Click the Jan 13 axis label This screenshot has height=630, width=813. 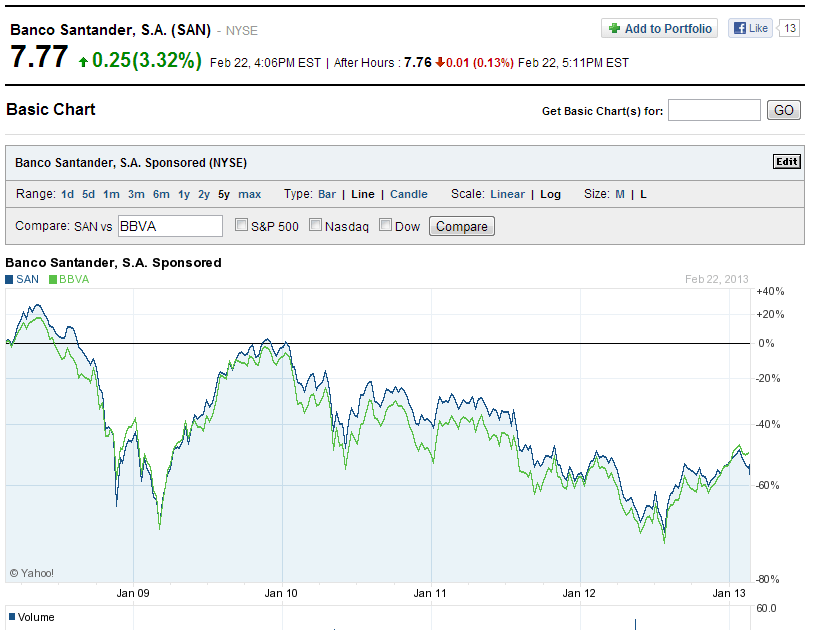tap(729, 593)
